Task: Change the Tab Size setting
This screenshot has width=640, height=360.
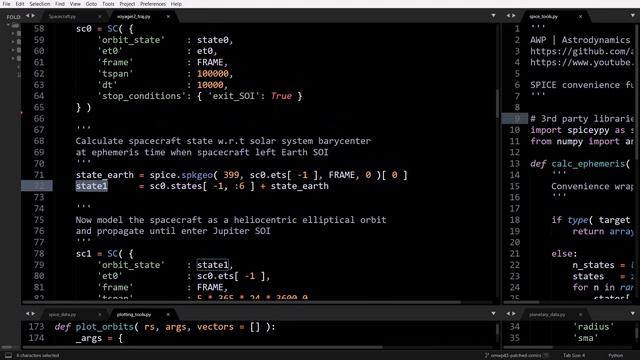Action: [x=574, y=356]
